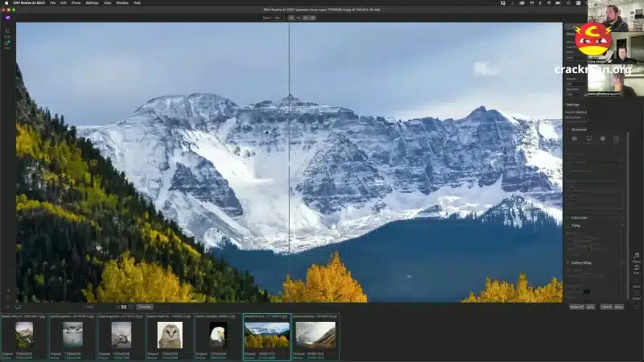Open the Export icon on right edge
This screenshot has height=362, width=644.
[x=636, y=294]
